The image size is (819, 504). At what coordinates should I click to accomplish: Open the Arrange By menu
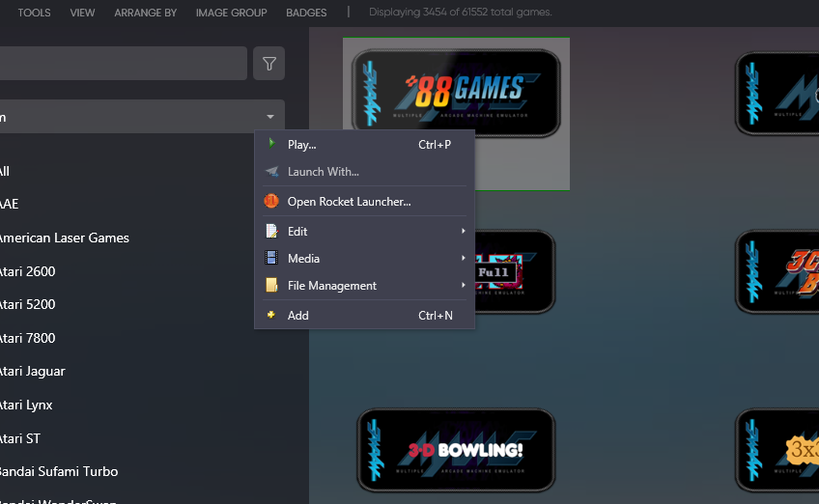point(146,13)
